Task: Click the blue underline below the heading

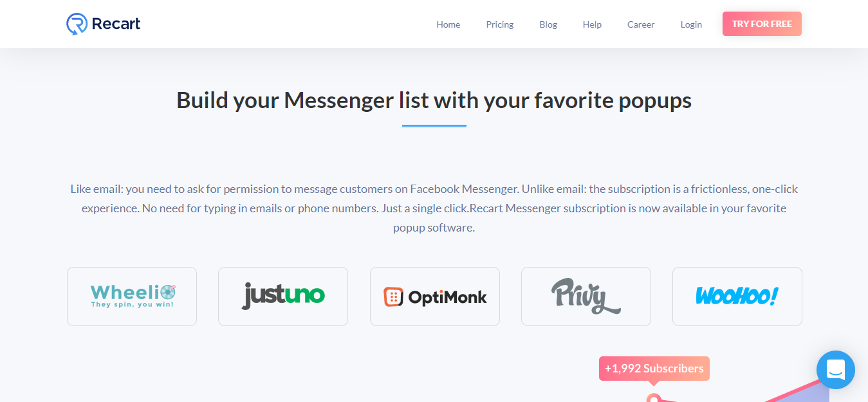Action: tap(434, 126)
